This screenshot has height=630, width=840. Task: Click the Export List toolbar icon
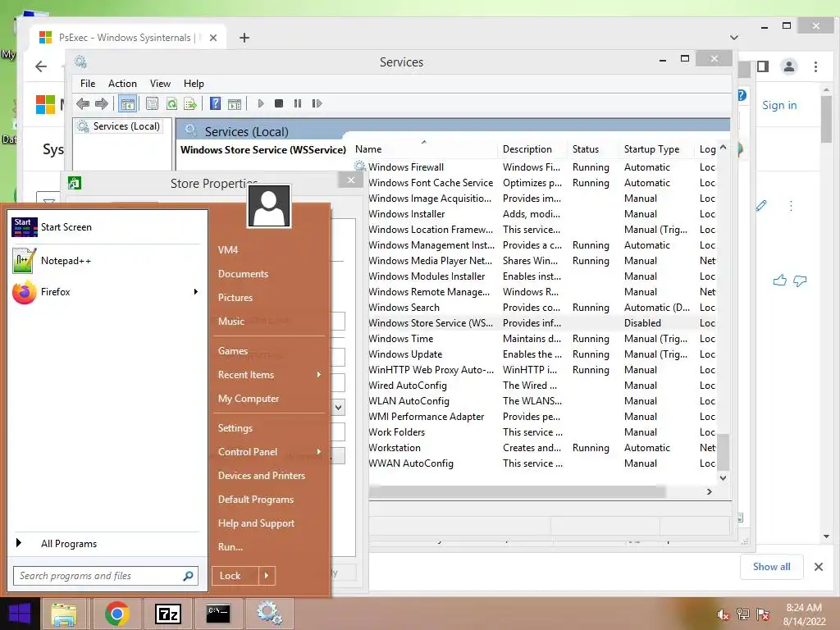(190, 103)
